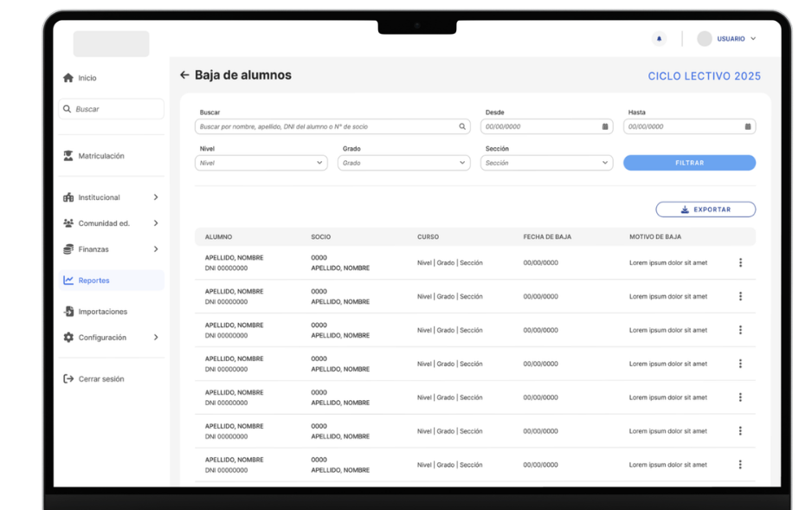Click the magnifier icon in the student search field

point(462,126)
